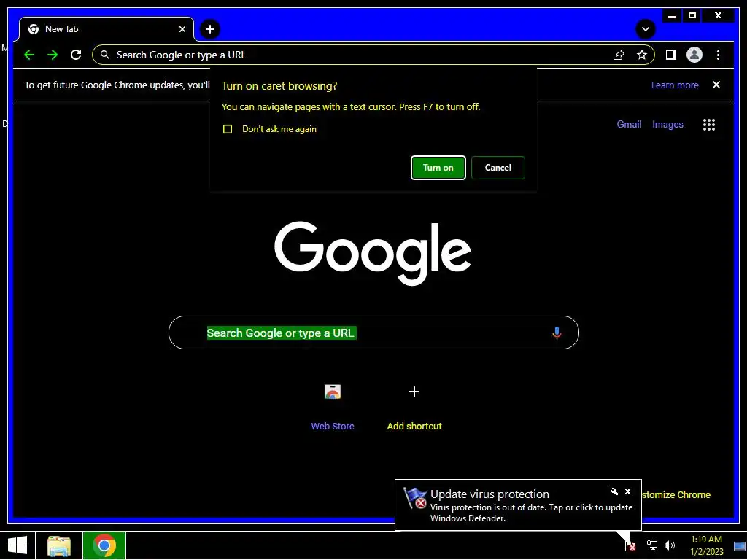
Task: Go forward using the forward arrow
Action: pyautogui.click(x=53, y=55)
